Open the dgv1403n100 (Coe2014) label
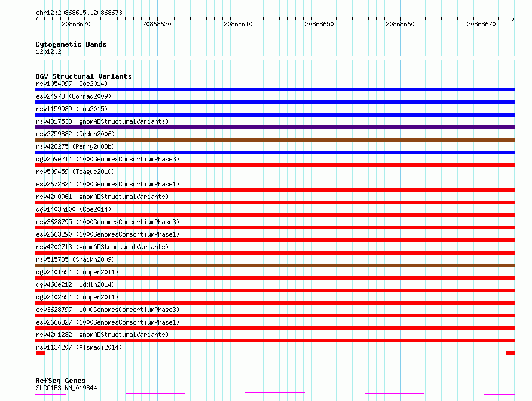Viewport: 532px width, 401px height. coord(74,209)
